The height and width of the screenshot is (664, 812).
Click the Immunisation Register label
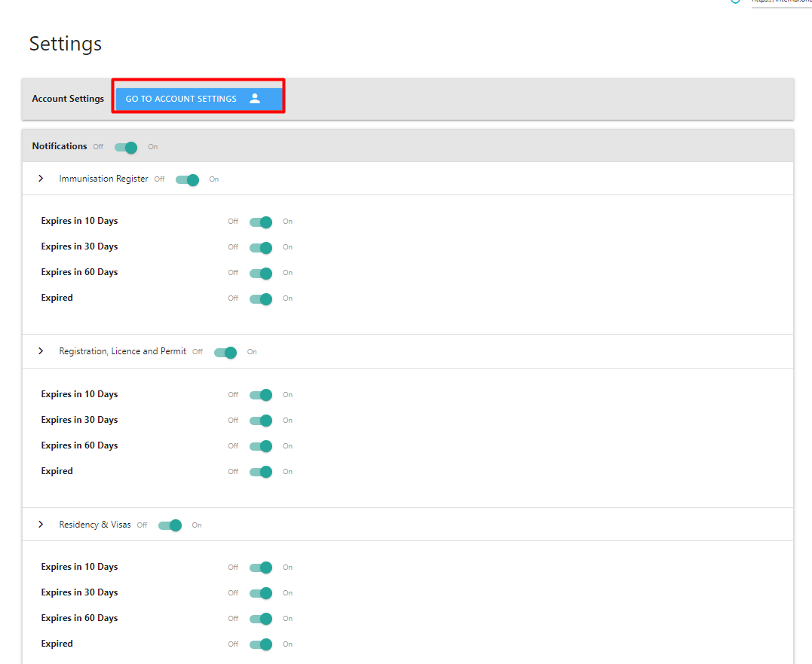pyautogui.click(x=103, y=179)
